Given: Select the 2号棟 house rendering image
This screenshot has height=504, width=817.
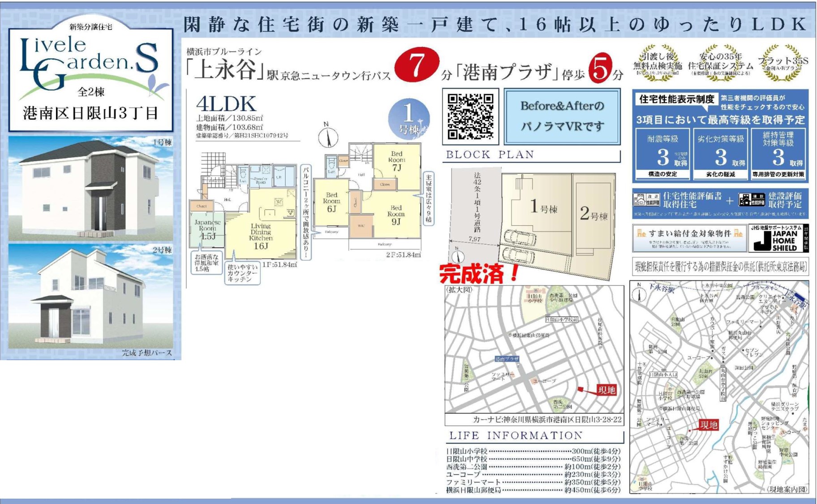Looking at the screenshot, I should [91, 297].
